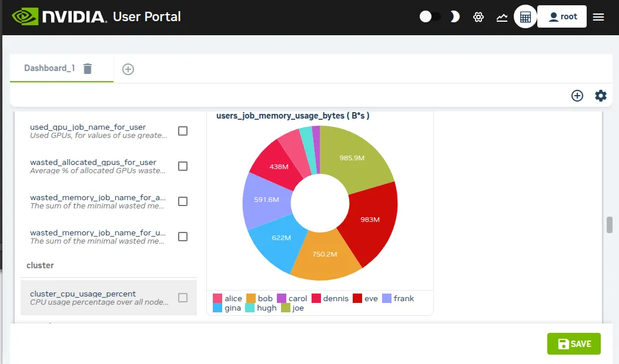Toggle alice legend swatch
Screen dimensions: 619x364
[217, 298]
